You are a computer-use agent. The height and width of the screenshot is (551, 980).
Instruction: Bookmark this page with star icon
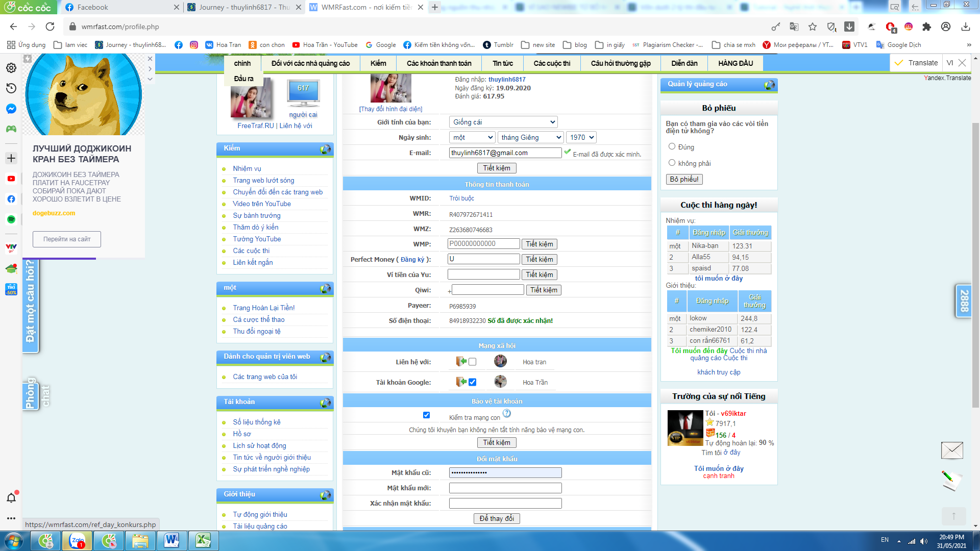813,27
